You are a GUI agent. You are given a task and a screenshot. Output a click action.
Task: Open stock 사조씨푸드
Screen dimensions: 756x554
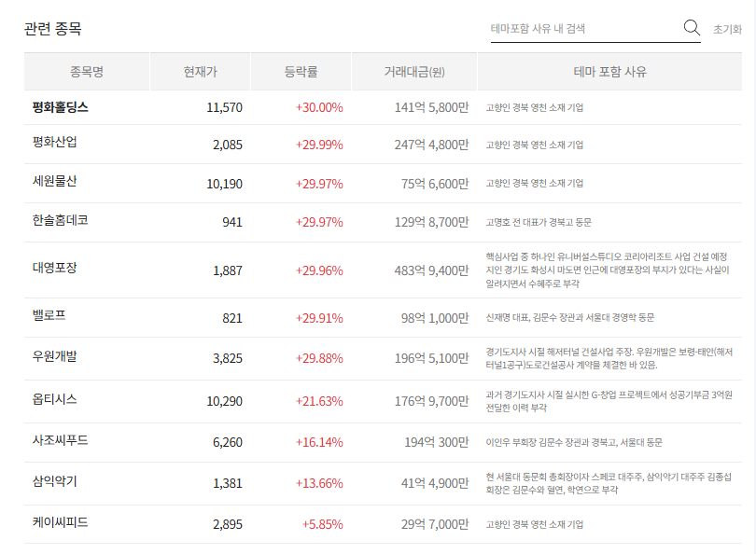click(61, 440)
